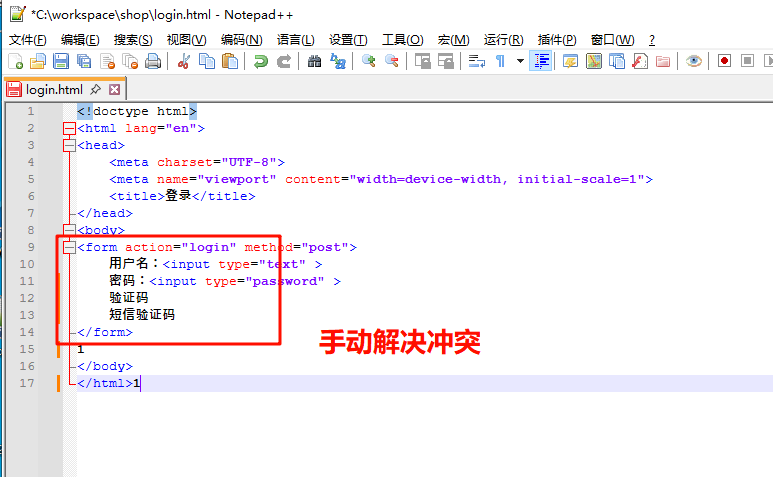The image size is (773, 477).
Task: Open Folder as Workspace icon
Action: (x=663, y=62)
